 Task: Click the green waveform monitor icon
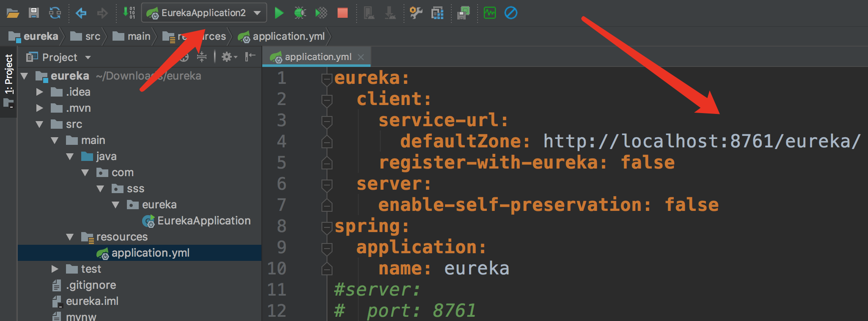pos(490,13)
